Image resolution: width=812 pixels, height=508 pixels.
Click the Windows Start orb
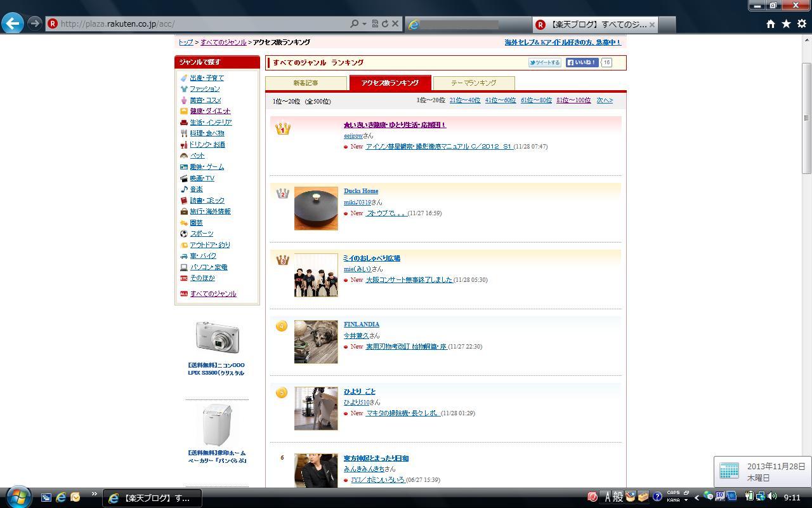(x=18, y=497)
